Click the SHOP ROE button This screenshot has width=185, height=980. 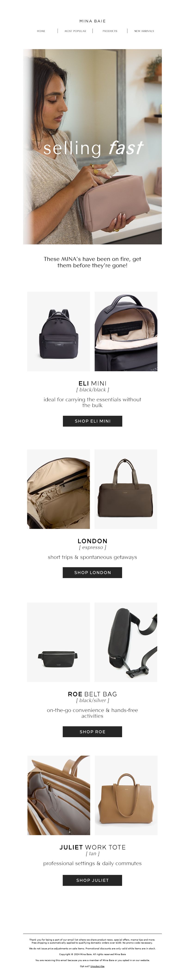click(92, 732)
